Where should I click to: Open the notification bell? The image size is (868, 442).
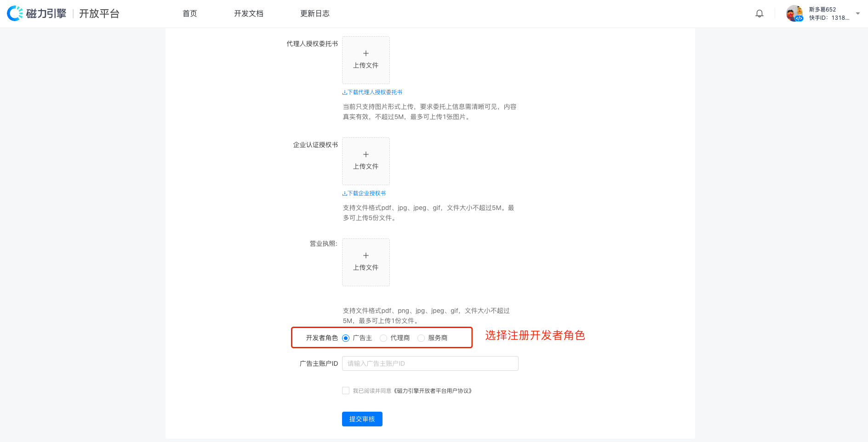click(x=759, y=13)
